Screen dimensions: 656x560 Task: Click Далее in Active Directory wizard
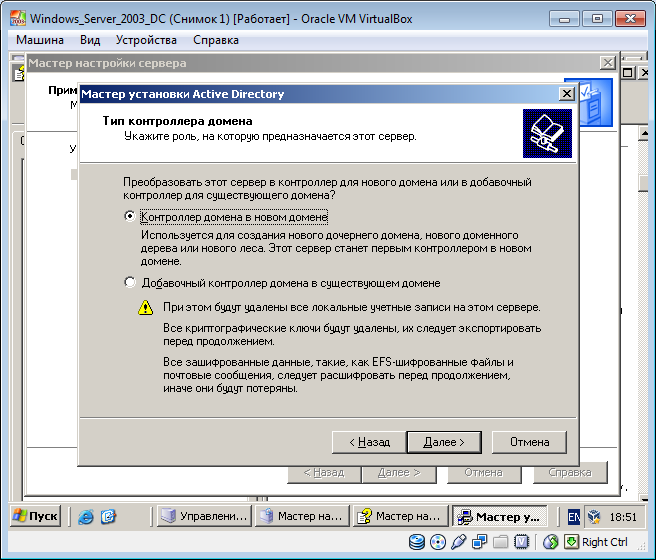coord(444,442)
